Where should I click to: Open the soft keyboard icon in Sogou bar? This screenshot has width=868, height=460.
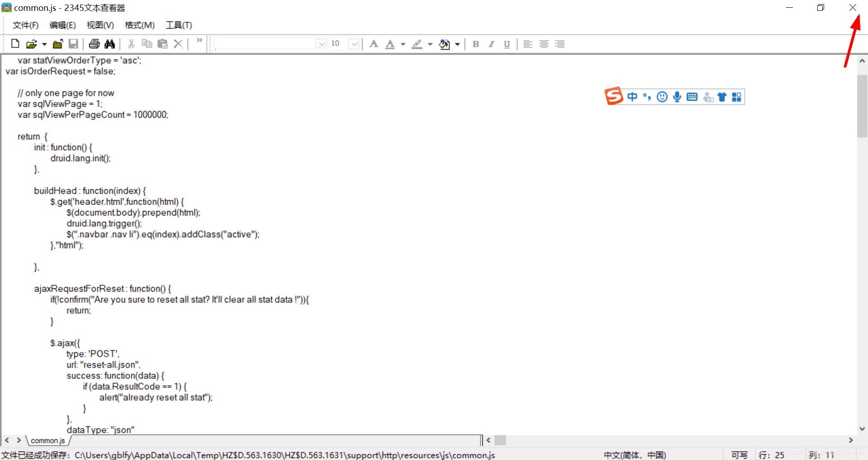pos(692,97)
